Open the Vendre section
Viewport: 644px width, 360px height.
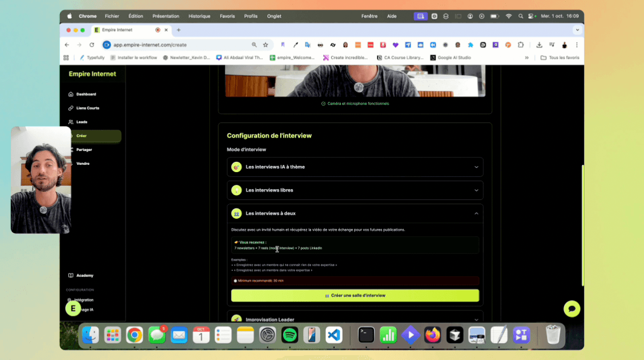pyautogui.click(x=82, y=164)
